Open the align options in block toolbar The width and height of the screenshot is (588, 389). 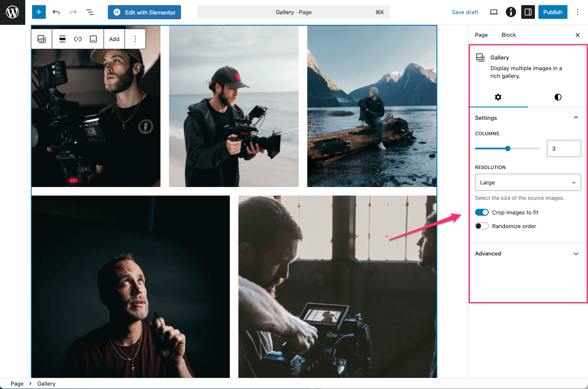62,39
